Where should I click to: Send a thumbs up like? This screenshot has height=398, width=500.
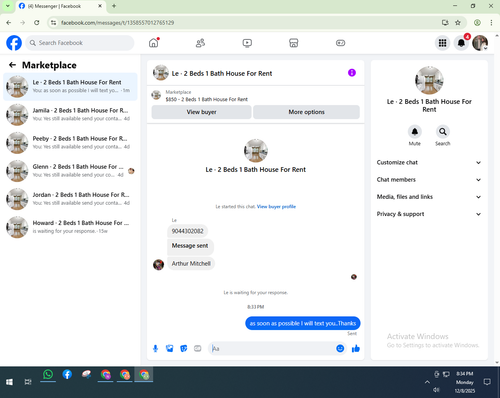click(356, 349)
